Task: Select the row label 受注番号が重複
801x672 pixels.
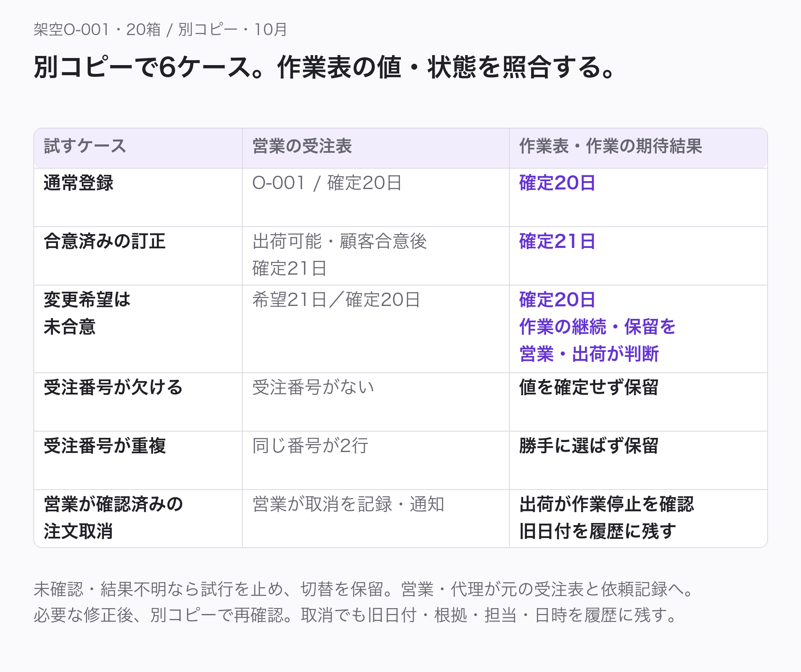Action: (105, 446)
